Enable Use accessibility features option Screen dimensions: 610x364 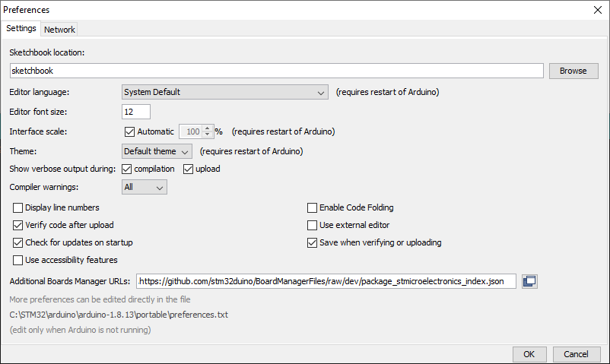pos(18,260)
